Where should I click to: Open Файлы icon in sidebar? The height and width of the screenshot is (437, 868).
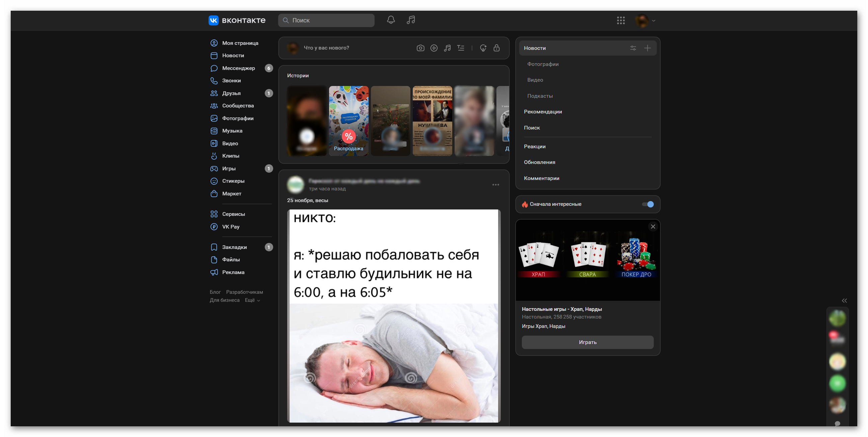pos(214,259)
